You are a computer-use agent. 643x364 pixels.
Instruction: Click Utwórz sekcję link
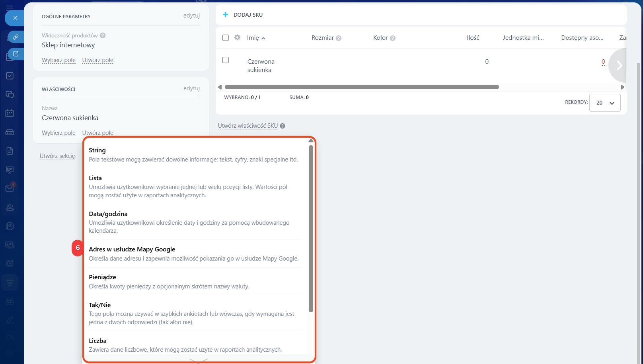click(x=57, y=156)
